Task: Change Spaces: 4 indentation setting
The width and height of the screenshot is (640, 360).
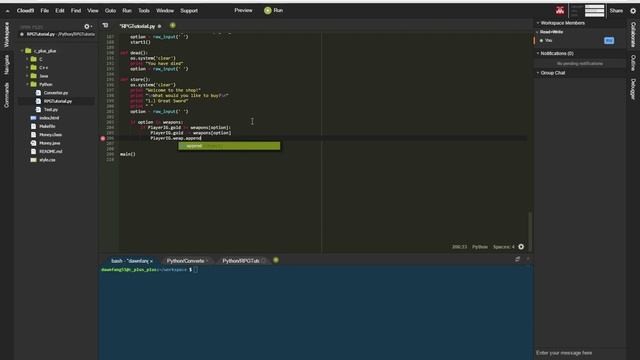Action: 503,247
